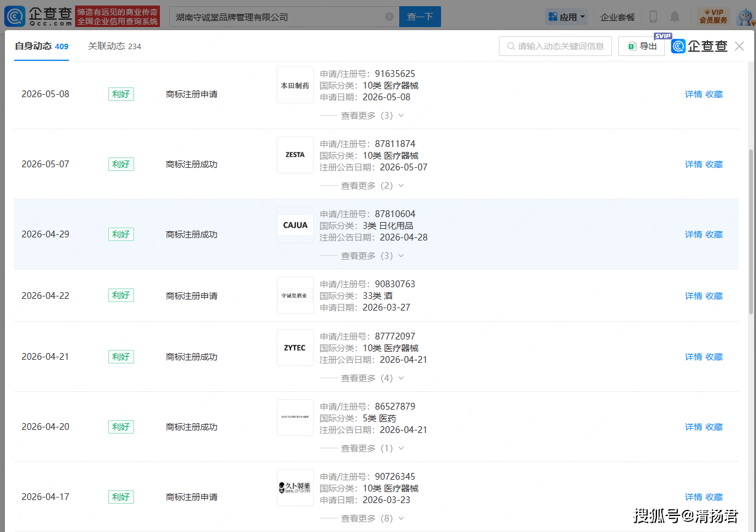Click the red slogan banner beside logo
756x532 pixels.
click(117, 17)
